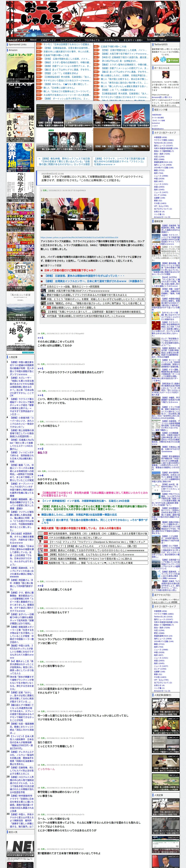Open the 5ch.net nav tab
Image resolution: width=186 pixels, height=868 pixels.
151,40
